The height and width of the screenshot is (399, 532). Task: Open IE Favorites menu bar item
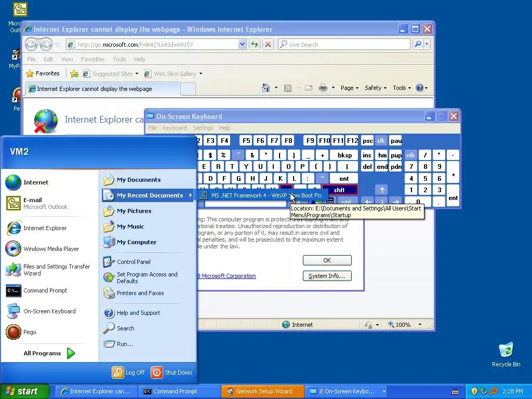pyautogui.click(x=92, y=59)
